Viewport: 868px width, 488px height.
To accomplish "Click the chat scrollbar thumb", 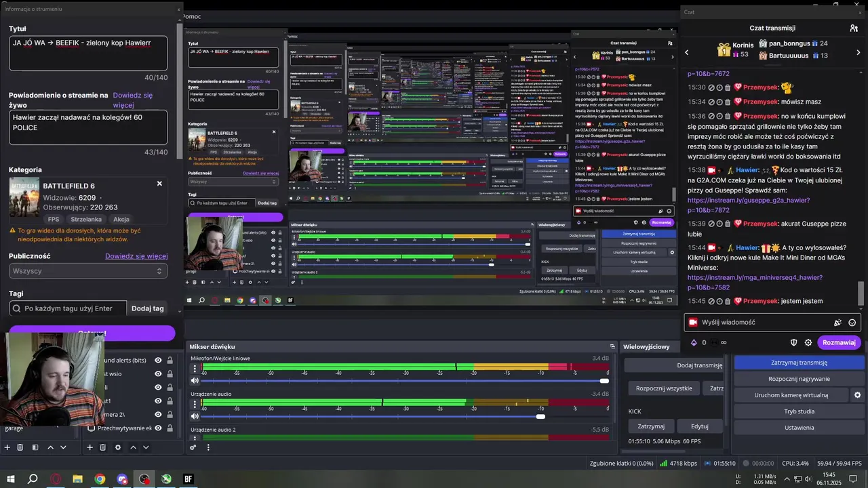I will coord(861,294).
